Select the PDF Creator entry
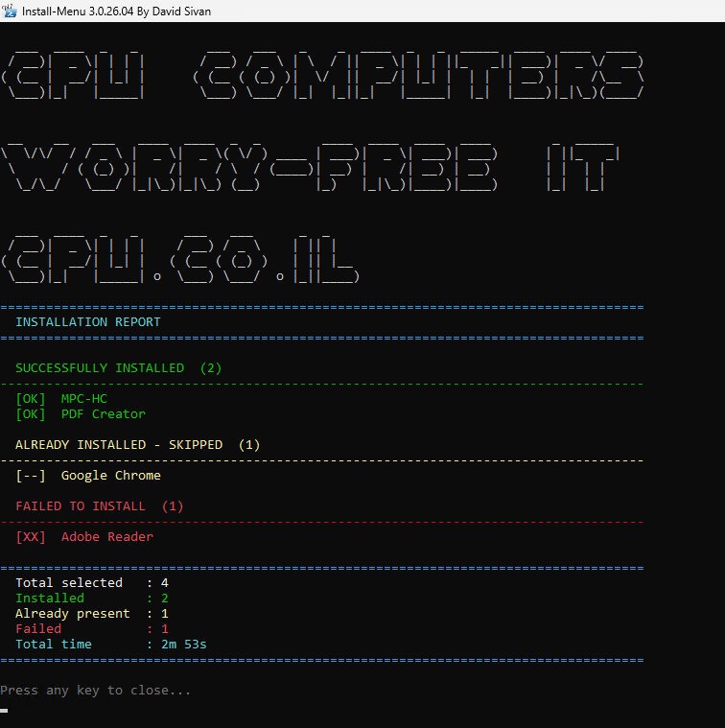Viewport: 725px width, 728px height. 104,414
